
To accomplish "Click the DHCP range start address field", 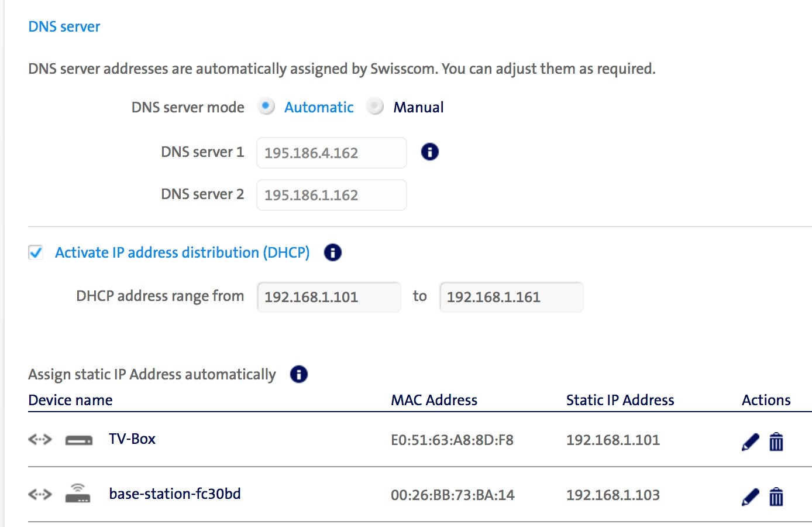I will click(x=329, y=297).
